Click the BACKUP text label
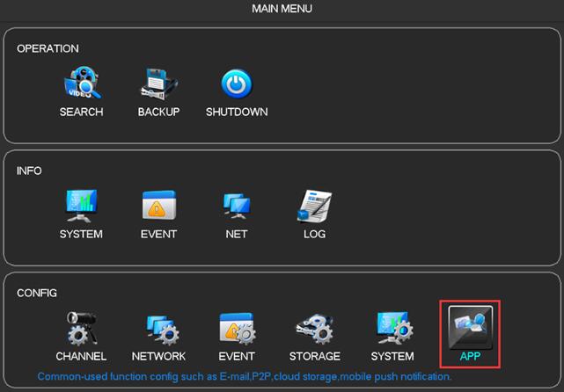This screenshot has height=392, width=564. [x=158, y=113]
